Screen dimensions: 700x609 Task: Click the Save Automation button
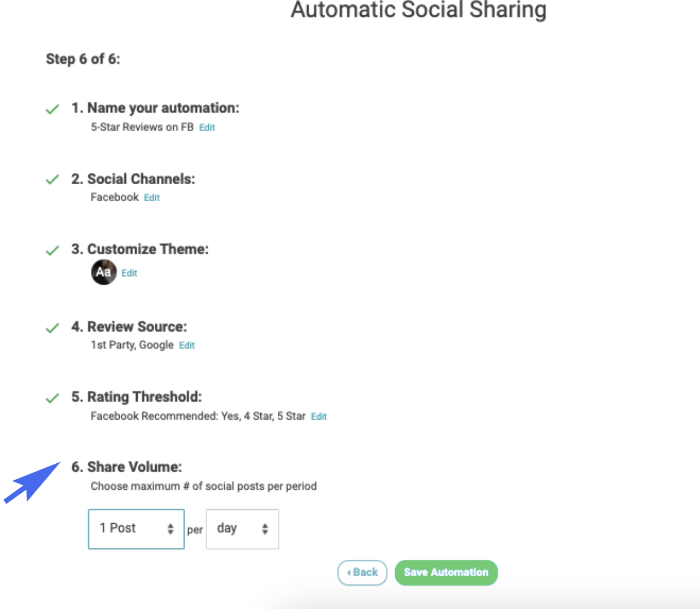(446, 573)
